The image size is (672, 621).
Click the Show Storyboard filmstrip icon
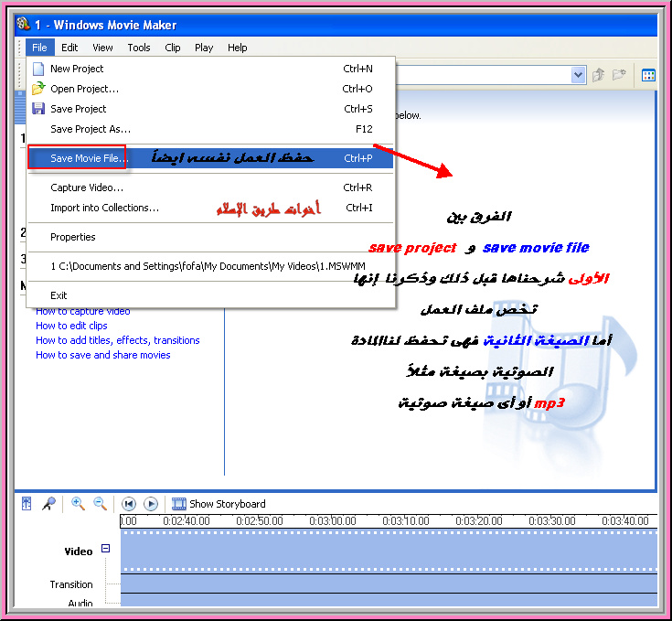pyautogui.click(x=178, y=504)
